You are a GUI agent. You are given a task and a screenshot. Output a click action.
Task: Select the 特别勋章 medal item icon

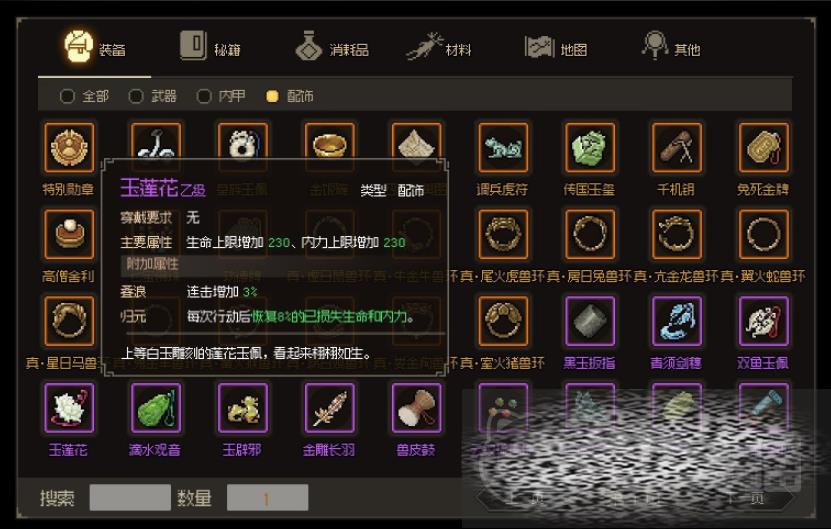pos(69,147)
